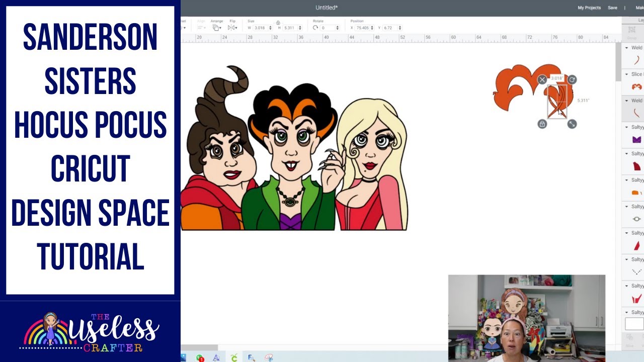Open the Paint palette icon in taskbar
Screen dimensions: 644x362
[x=269, y=358]
